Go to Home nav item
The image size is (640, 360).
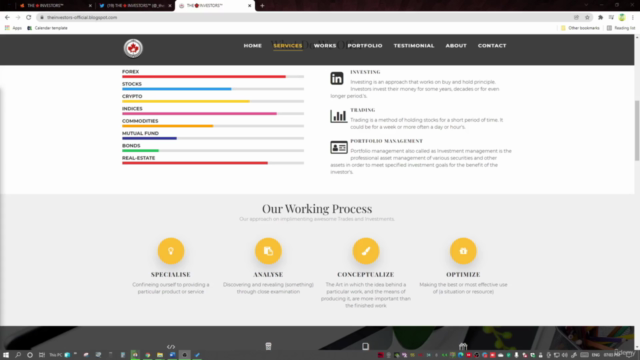253,46
